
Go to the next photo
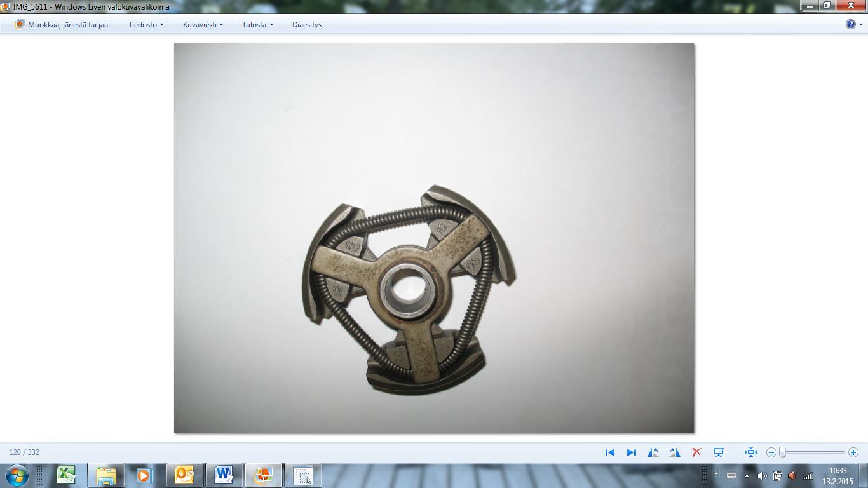[631, 452]
